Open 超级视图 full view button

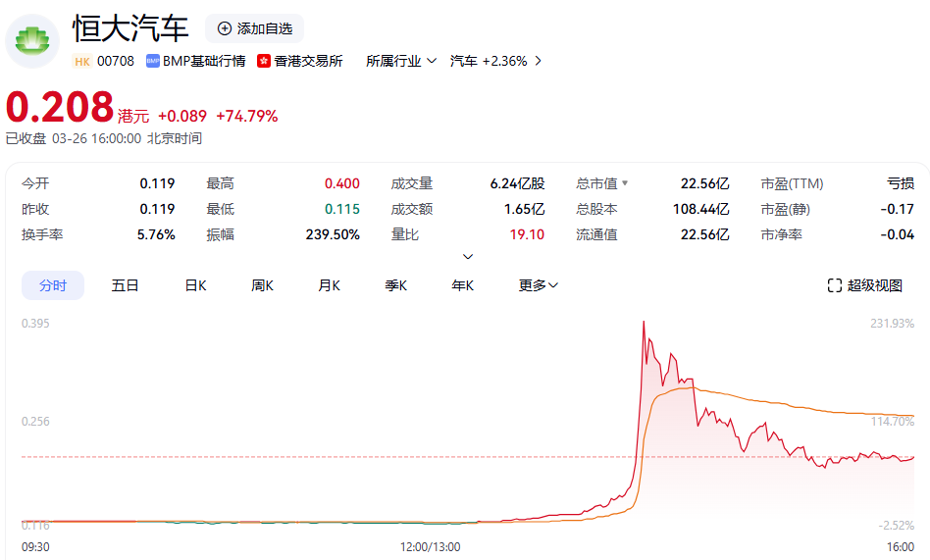tap(864, 285)
